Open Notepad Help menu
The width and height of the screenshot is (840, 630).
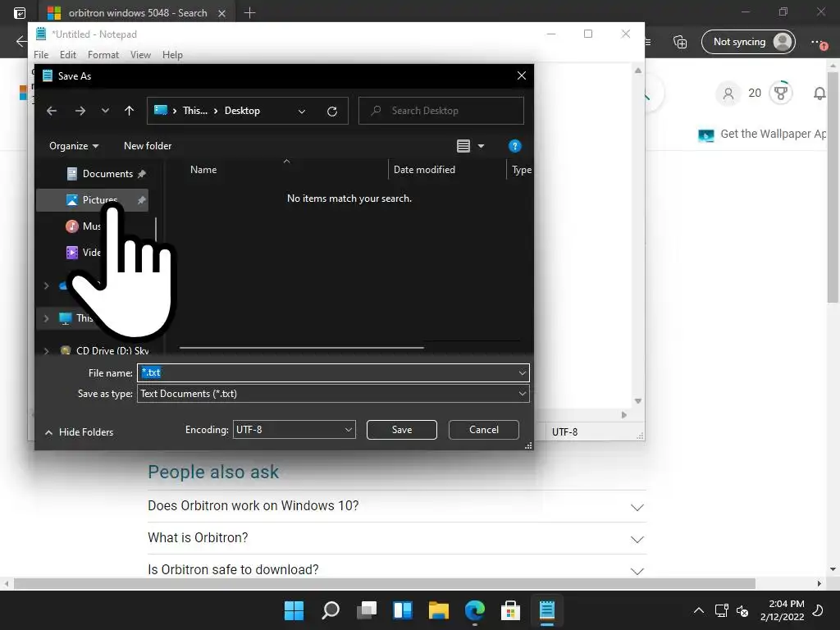[172, 55]
